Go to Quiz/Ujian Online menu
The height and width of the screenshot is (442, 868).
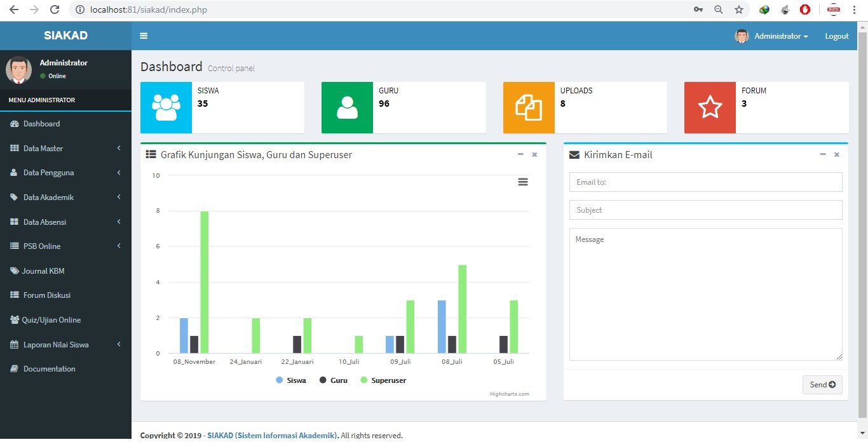51,320
